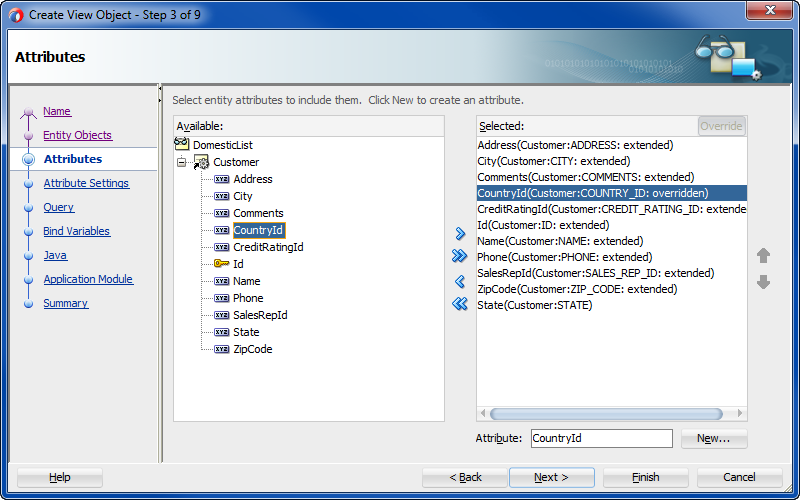
Task: Click the Customer entity icon in tree
Action: [x=201, y=162]
